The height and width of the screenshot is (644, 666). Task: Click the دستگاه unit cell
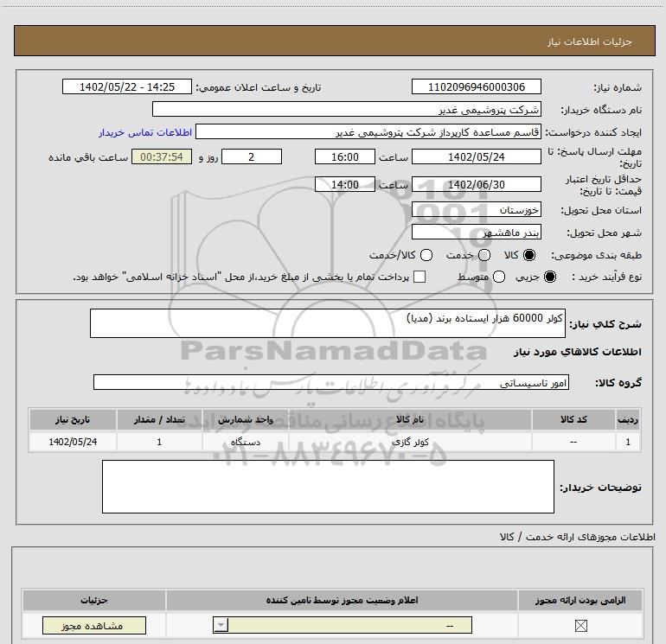coord(246,442)
